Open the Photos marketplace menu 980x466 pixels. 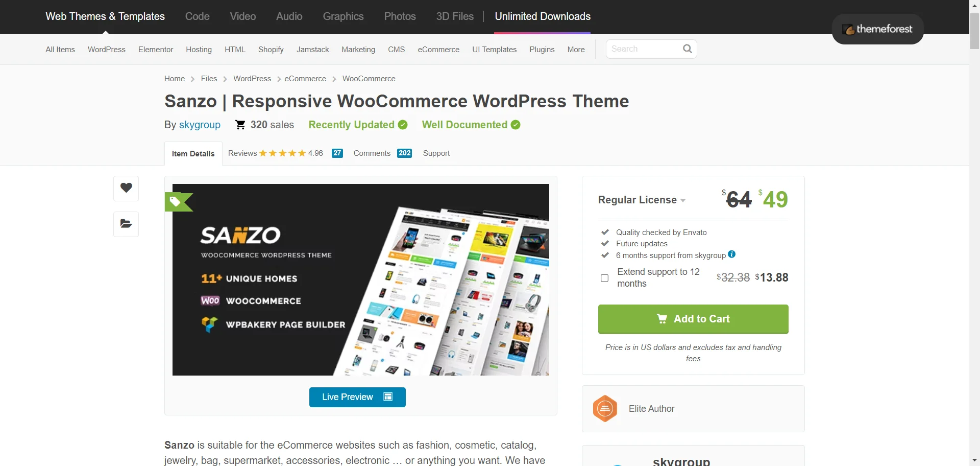click(x=400, y=16)
